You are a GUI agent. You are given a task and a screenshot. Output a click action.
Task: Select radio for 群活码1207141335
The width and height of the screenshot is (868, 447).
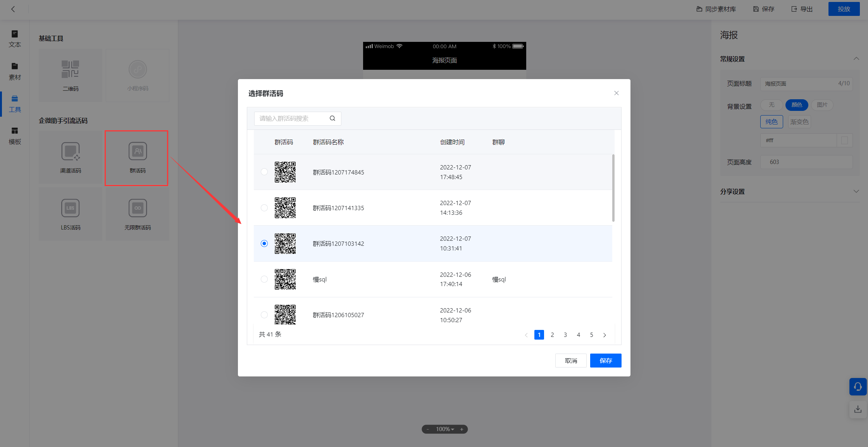coord(264,208)
